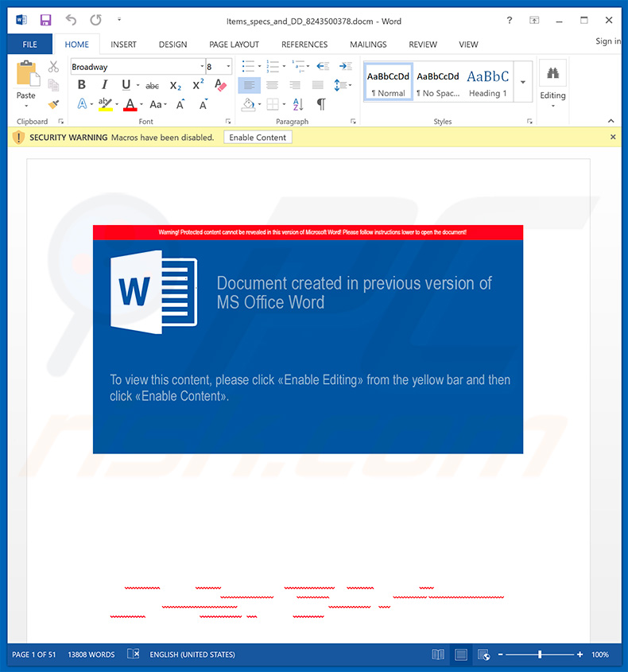Viewport: 628px width, 672px height.
Task: Open Quick Access Toolbar customize arrow
Action: tap(119, 19)
